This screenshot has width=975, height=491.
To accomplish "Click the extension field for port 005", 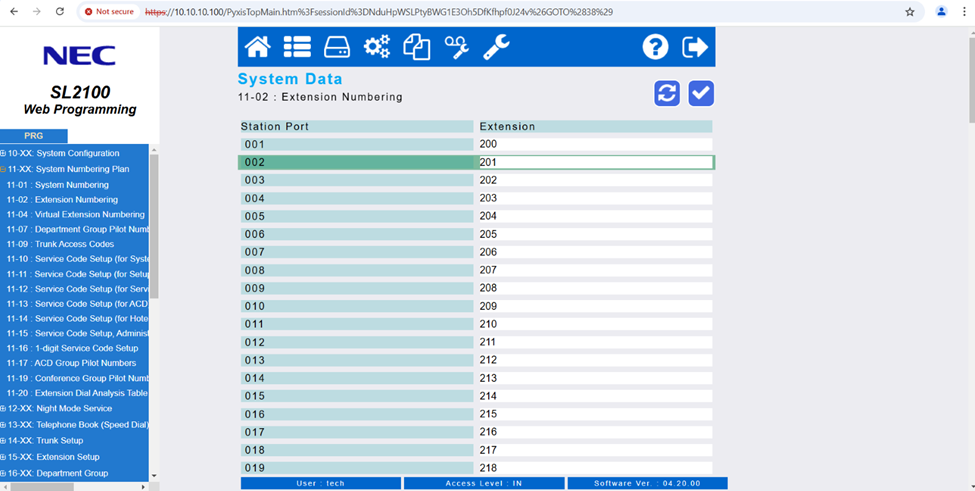I will [594, 216].
